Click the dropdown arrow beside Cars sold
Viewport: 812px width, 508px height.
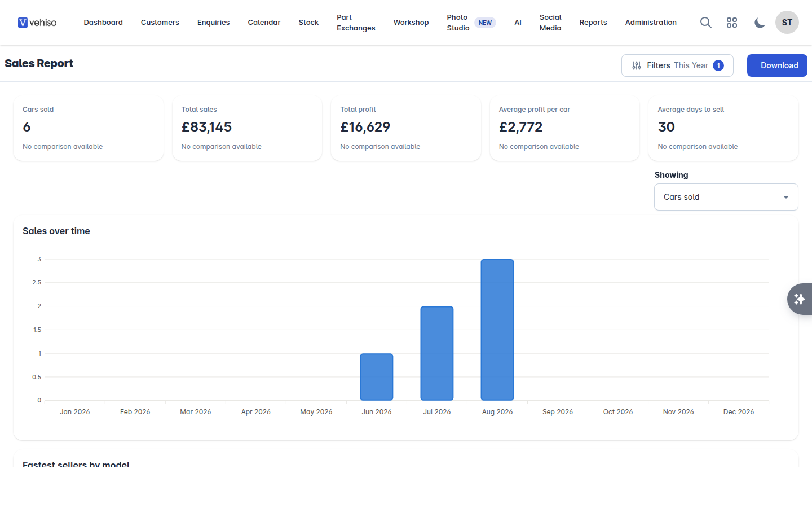tap(786, 197)
